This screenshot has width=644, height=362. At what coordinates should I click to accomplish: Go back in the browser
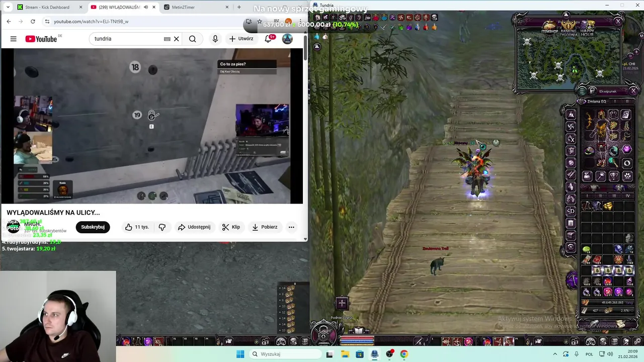pos(9,22)
